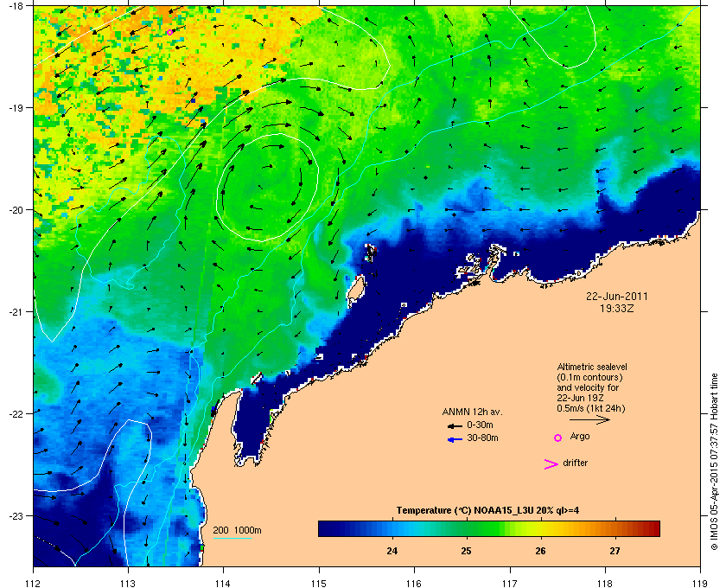The width and height of the screenshot is (726, 588).
Task: Click the magenta Argo float marker on map
Action: [170, 32]
